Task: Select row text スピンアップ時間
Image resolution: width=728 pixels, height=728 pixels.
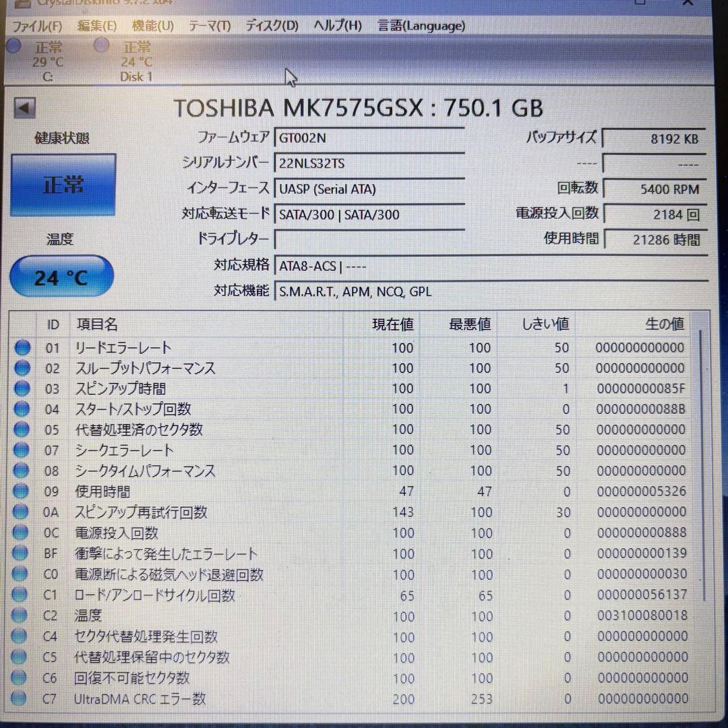Action: click(120, 388)
